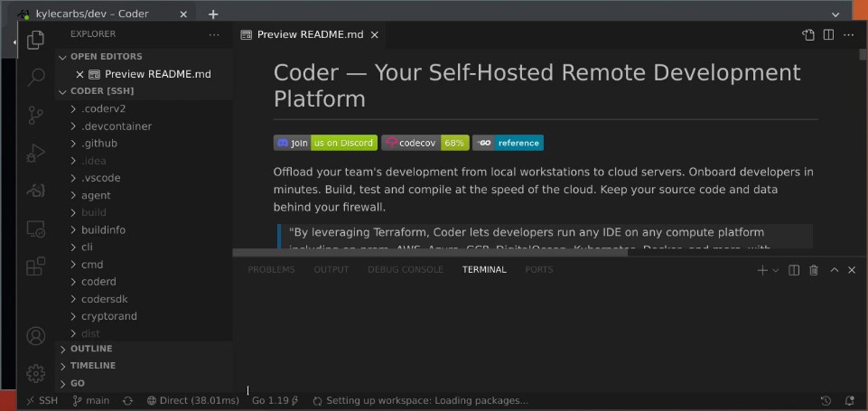The width and height of the screenshot is (868, 411).
Task: Switch to the OUTPUT panel tab
Action: tap(331, 270)
